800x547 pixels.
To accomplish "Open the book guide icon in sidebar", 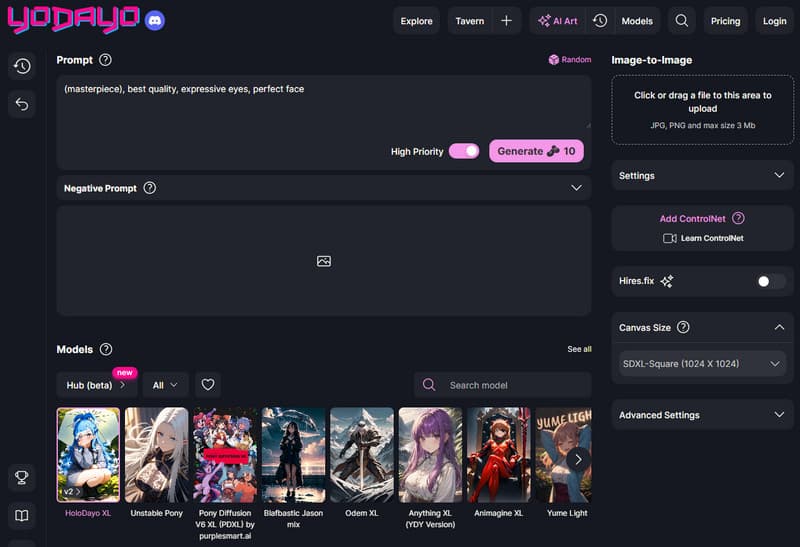I will (21, 515).
